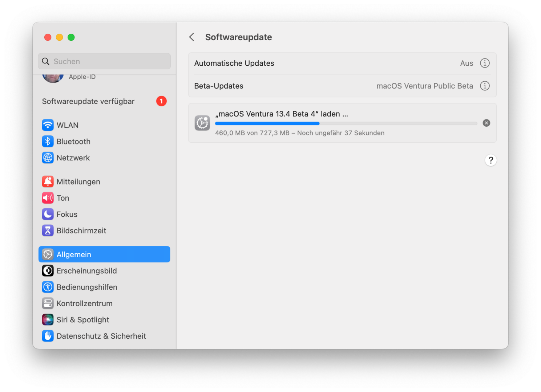
Task: Cancel the macOS Ventura download
Action: click(486, 123)
